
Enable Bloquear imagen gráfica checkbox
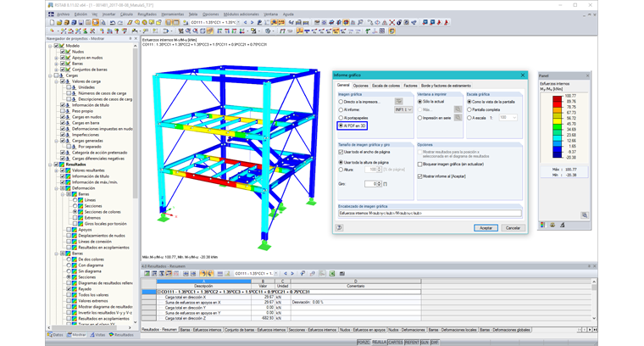click(x=419, y=165)
